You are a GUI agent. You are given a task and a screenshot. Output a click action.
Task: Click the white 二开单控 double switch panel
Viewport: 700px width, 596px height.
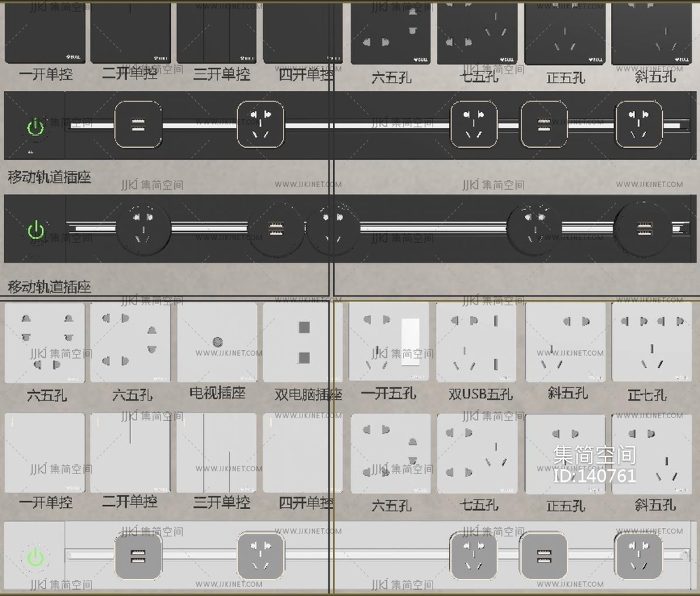(130, 453)
